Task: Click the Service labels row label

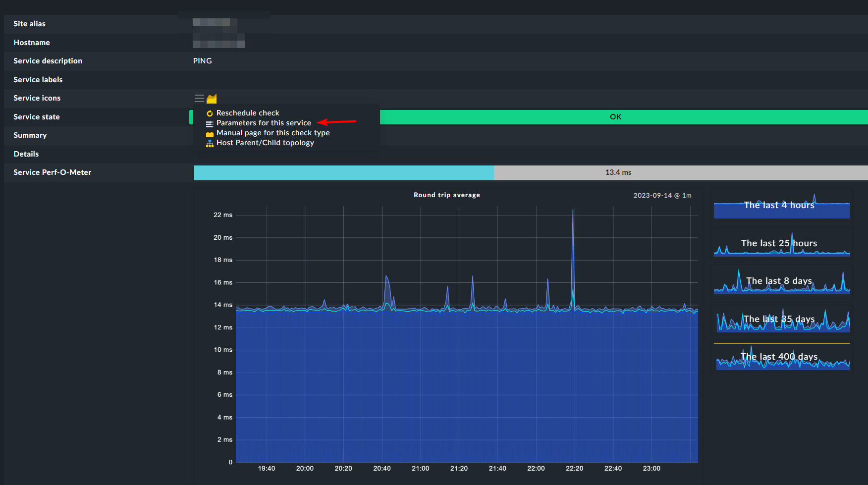Action: coord(38,80)
